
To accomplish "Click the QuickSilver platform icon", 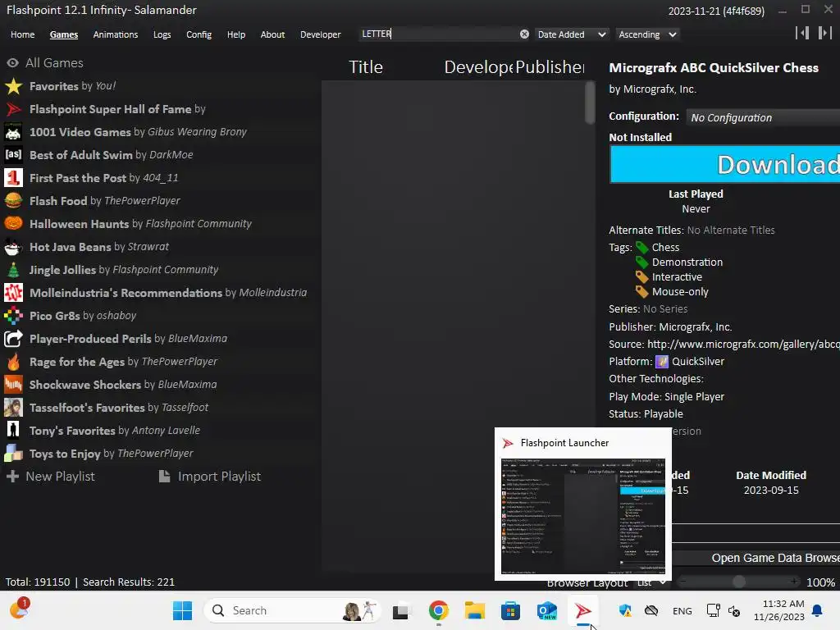I will coord(662,362).
